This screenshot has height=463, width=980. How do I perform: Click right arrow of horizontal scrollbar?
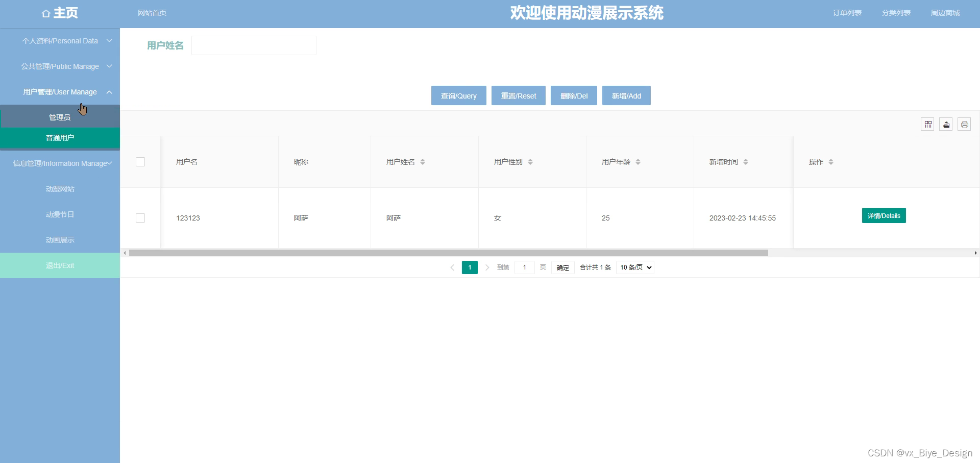tap(975, 253)
